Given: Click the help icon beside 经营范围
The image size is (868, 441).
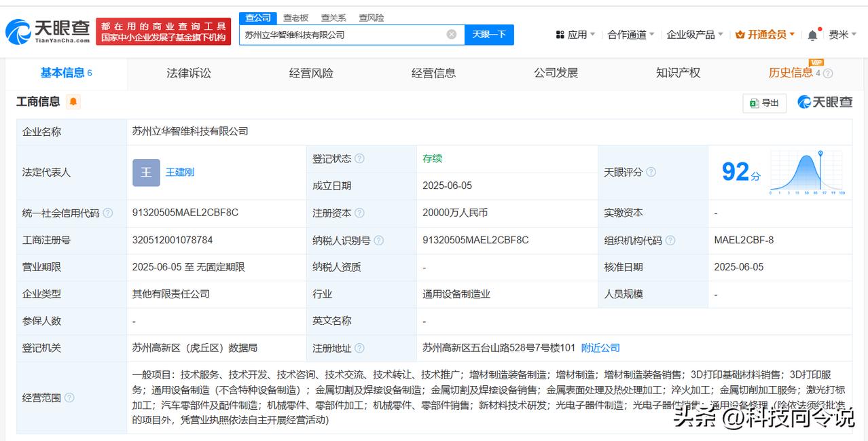Looking at the screenshot, I should click(69, 398).
